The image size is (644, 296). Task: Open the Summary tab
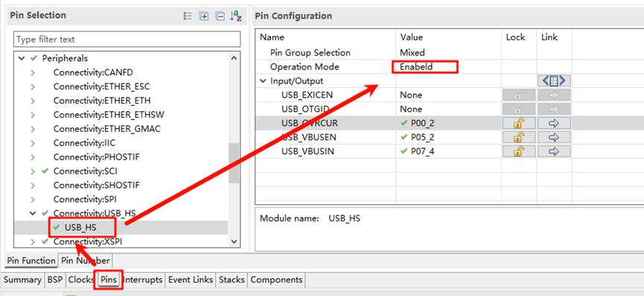(x=22, y=280)
